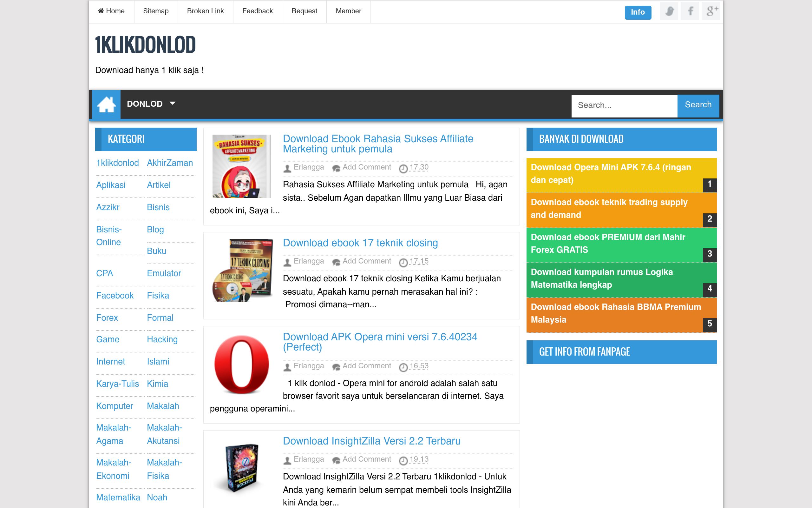Open the Member menu item
The image size is (812, 508).
pos(348,11)
